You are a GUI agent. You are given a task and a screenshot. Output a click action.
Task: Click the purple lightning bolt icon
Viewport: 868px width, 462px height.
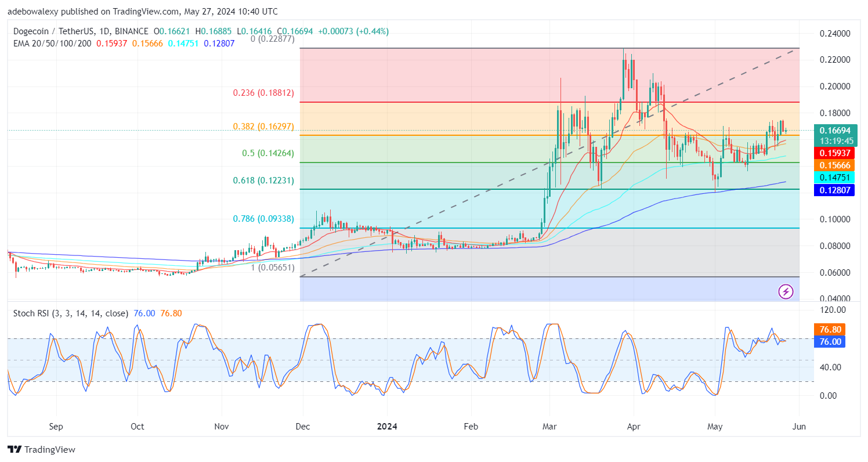pos(786,291)
